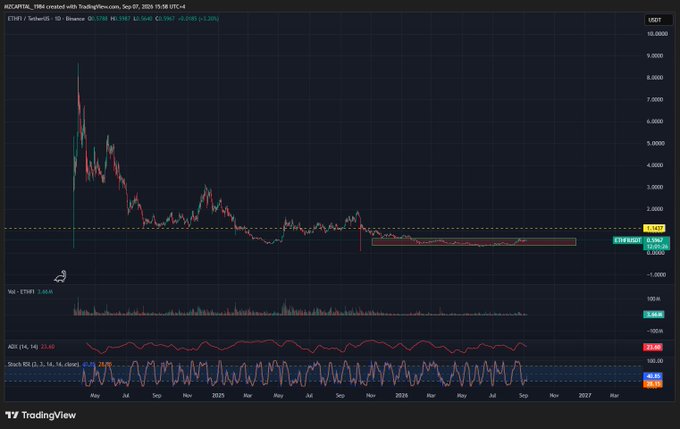Viewport: 680px width, 429px height.
Task: Click the 5.0000 price axis label
Action: click(655, 143)
